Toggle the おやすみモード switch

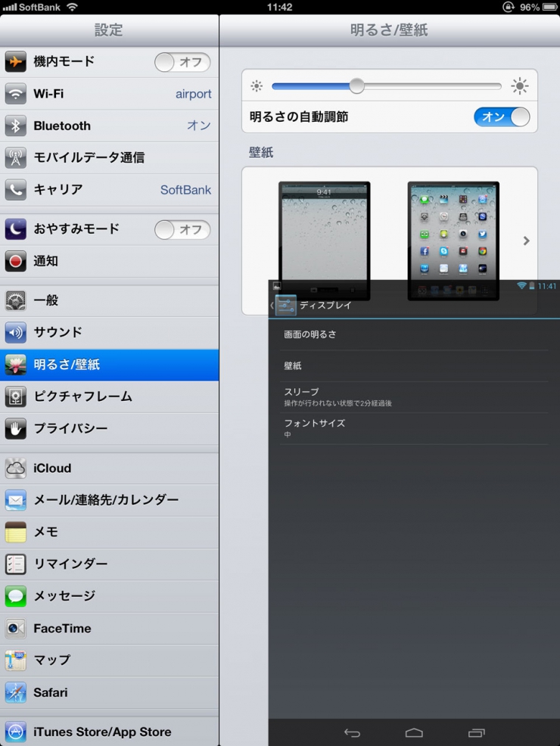click(x=182, y=230)
